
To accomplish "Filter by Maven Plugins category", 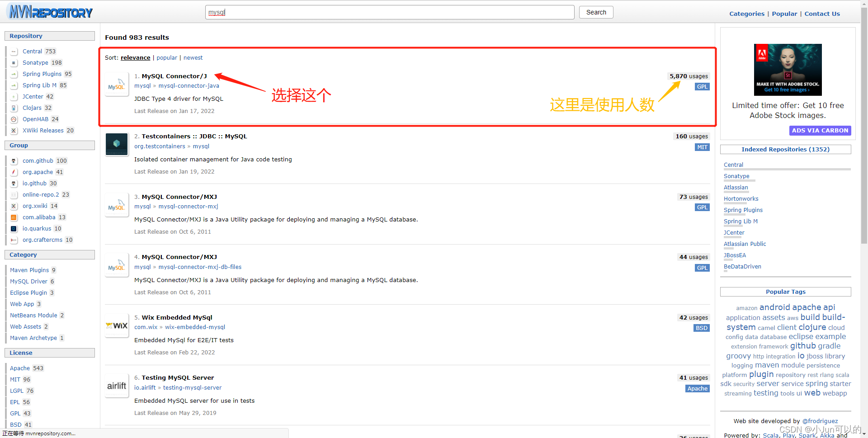I will (x=29, y=270).
